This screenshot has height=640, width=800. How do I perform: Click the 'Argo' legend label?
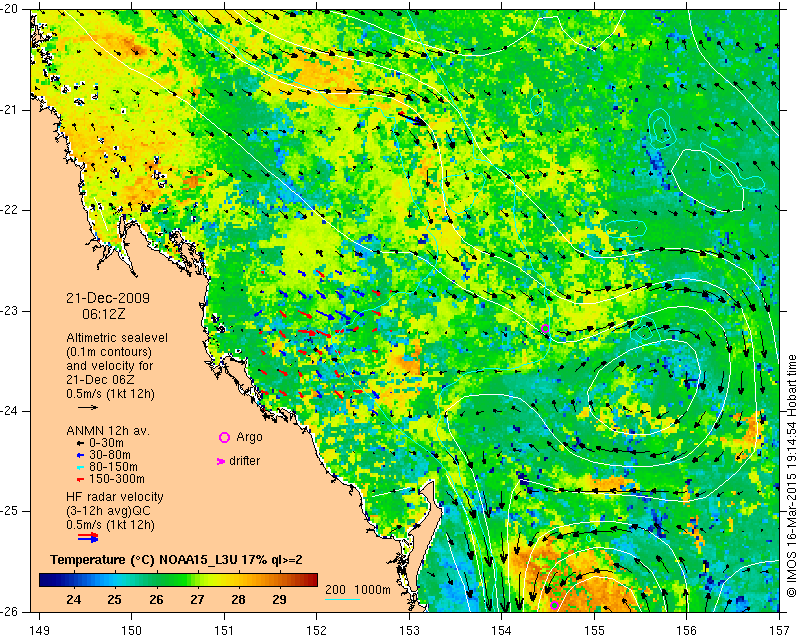pos(249,437)
